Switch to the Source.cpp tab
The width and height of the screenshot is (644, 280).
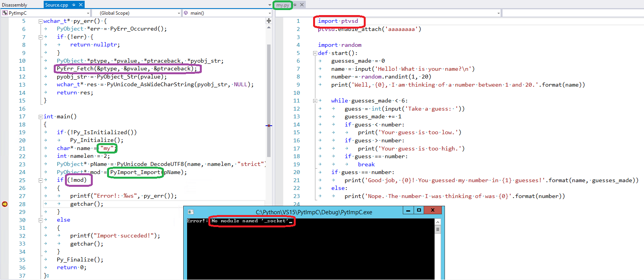[56, 5]
